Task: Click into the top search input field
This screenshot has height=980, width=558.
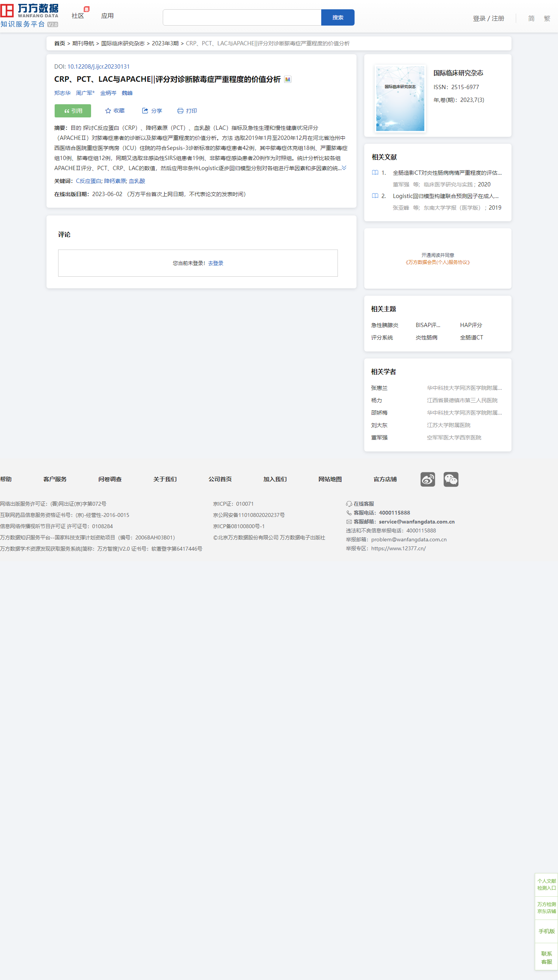Action: (x=242, y=17)
